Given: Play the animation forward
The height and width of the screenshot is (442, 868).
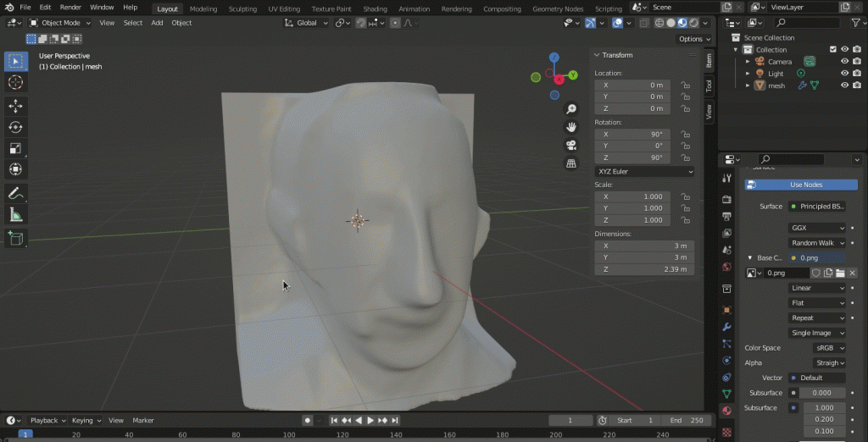Looking at the screenshot, I should (370, 421).
